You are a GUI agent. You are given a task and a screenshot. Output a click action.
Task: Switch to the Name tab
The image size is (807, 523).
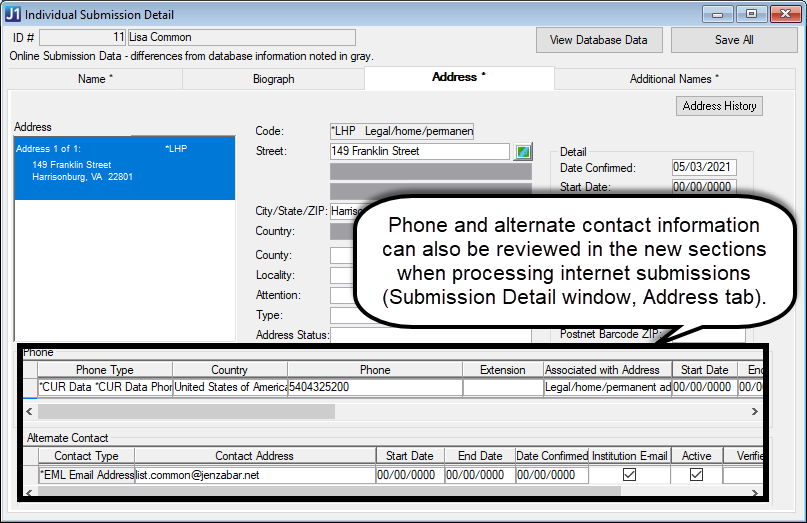click(95, 79)
